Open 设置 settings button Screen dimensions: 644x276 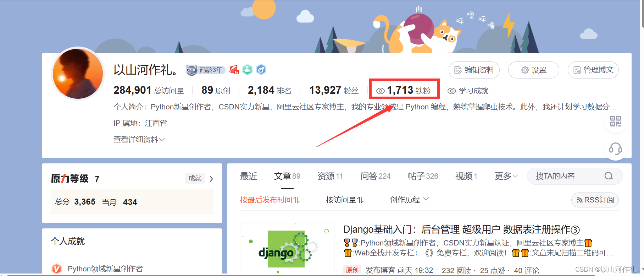[534, 70]
